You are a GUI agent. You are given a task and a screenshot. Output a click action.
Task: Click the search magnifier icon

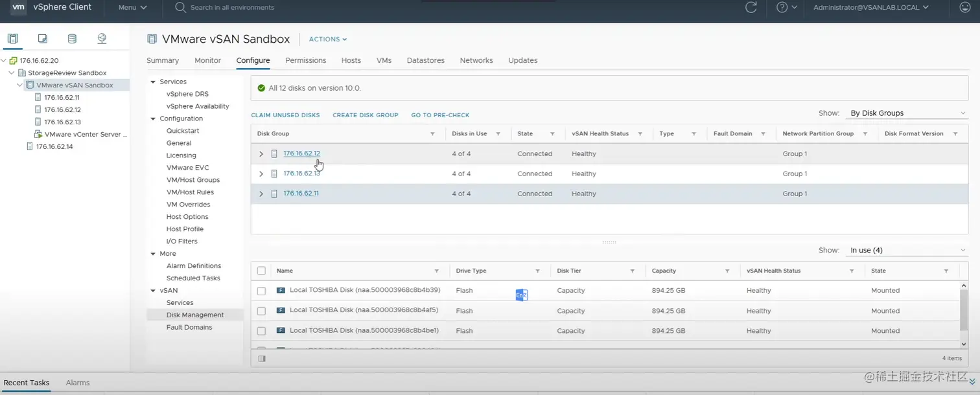181,7
